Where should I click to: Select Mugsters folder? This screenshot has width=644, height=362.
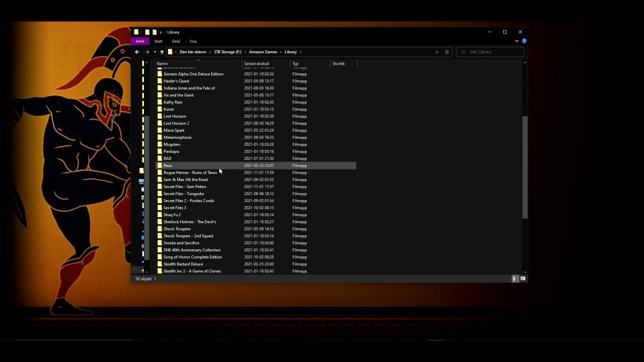(x=172, y=144)
